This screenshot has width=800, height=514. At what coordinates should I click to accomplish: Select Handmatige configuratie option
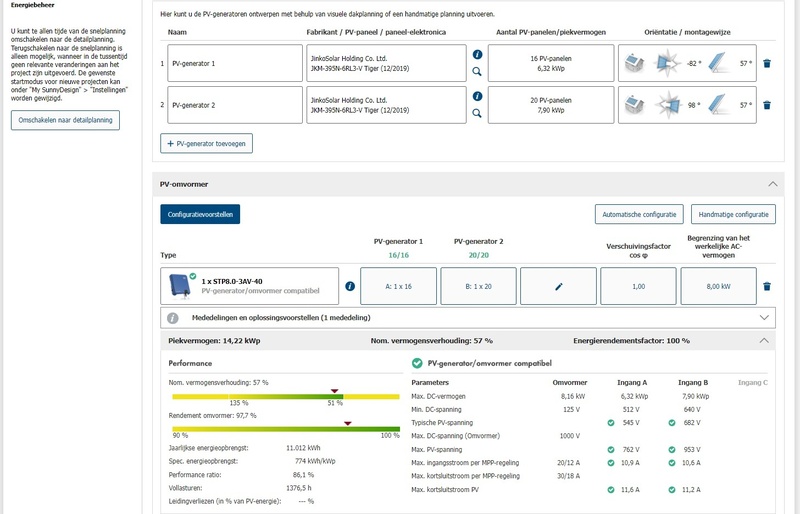pos(734,214)
